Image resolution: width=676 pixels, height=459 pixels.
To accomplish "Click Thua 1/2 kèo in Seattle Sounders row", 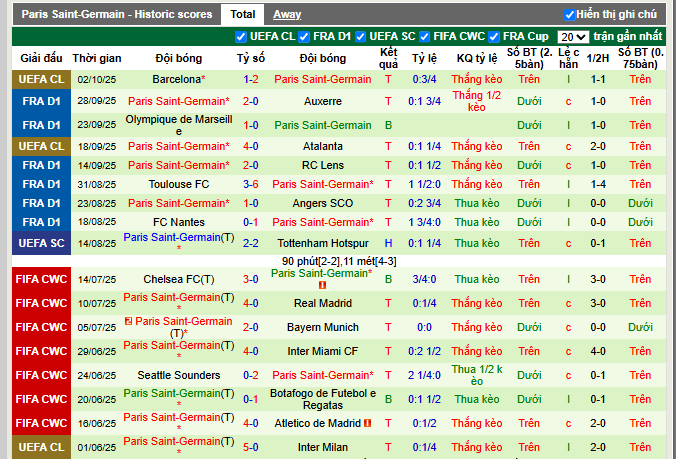I will 477,375.
